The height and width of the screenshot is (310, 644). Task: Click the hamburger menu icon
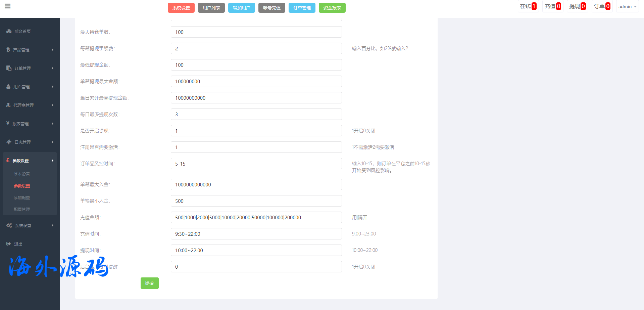7,6
